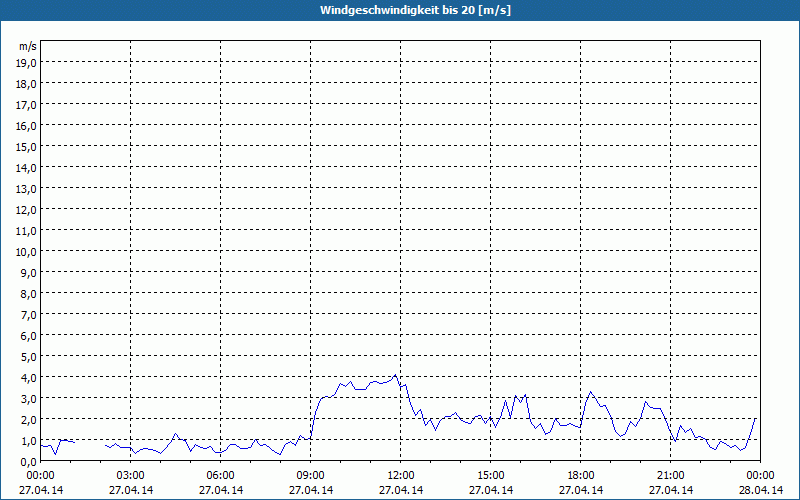This screenshot has height=500, width=800.
Task: Click the 18:00 time label
Action: [x=581, y=476]
